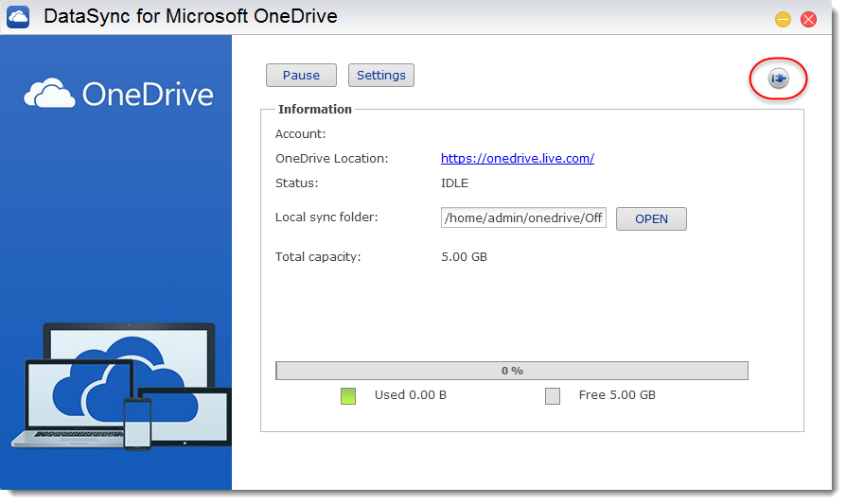This screenshot has height=504, width=846.
Task: Click the 'Used 0.00 B' legend text
Action: coord(411,395)
